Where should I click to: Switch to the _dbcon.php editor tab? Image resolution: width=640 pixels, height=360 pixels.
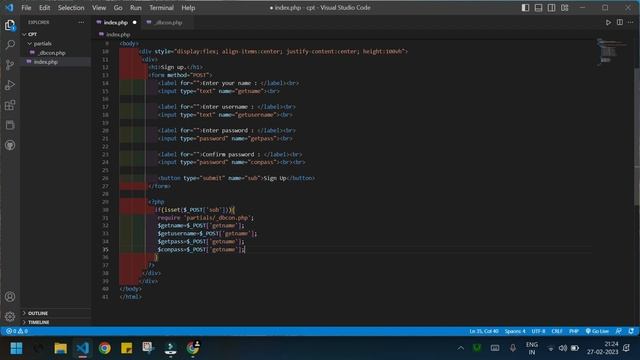tap(168, 22)
